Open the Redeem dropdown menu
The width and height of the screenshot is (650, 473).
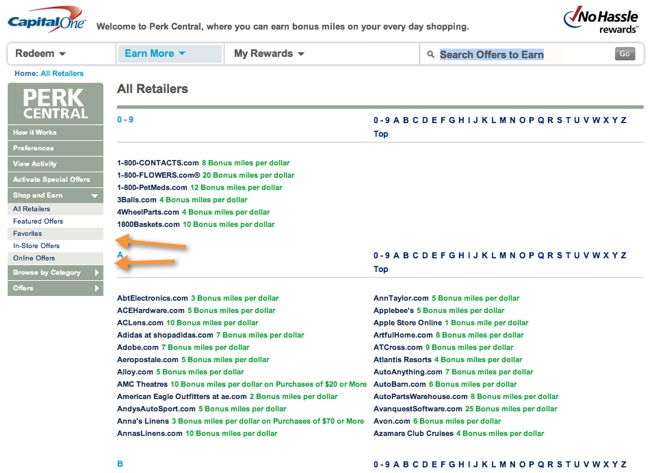click(x=40, y=53)
